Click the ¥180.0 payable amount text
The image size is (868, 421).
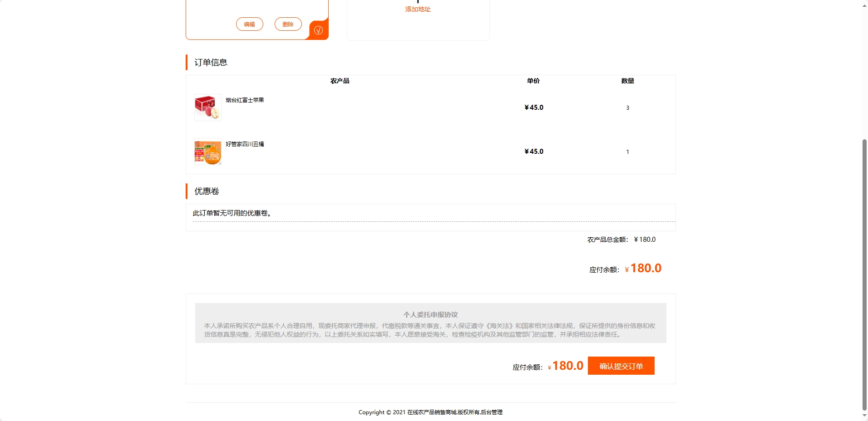(643, 268)
